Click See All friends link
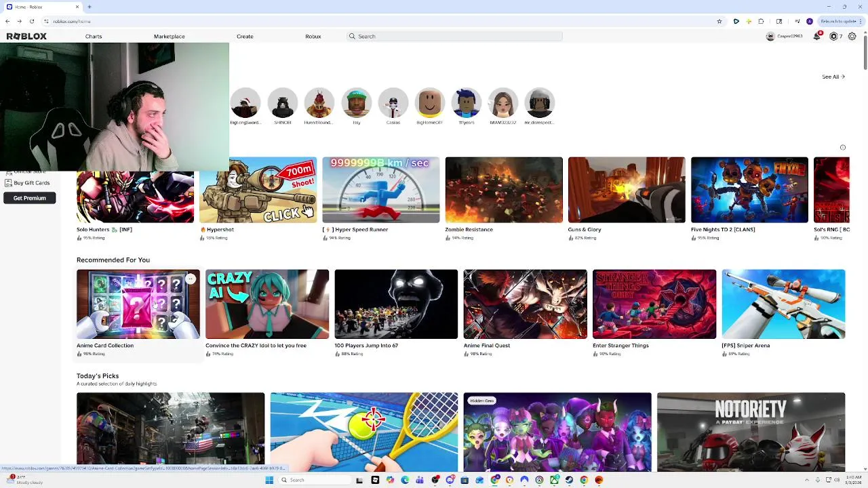 coord(833,77)
